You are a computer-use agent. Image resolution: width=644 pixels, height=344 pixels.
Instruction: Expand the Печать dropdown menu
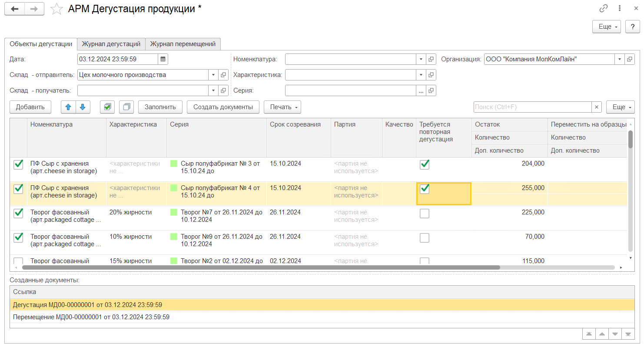coord(282,107)
